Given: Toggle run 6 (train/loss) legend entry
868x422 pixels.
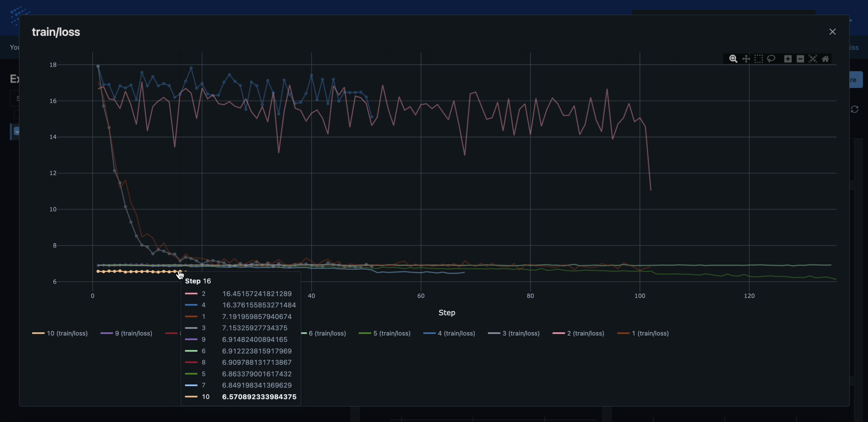Looking at the screenshot, I should coord(324,333).
